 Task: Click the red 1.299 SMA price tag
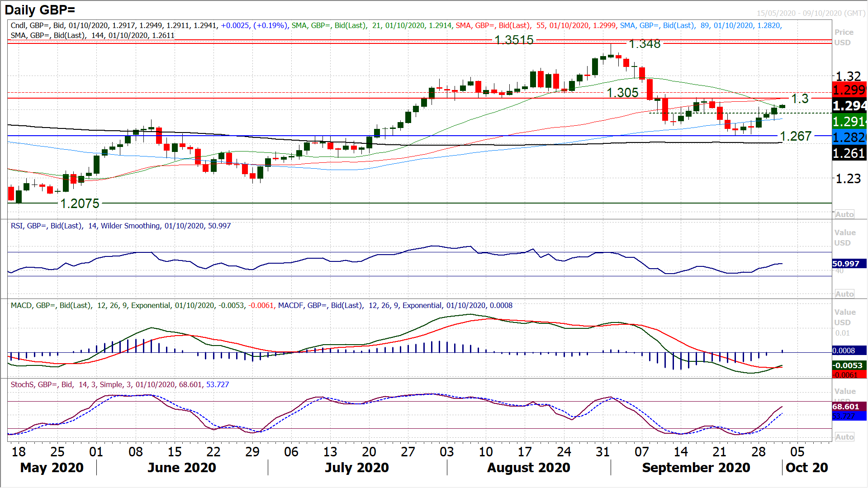click(x=849, y=90)
